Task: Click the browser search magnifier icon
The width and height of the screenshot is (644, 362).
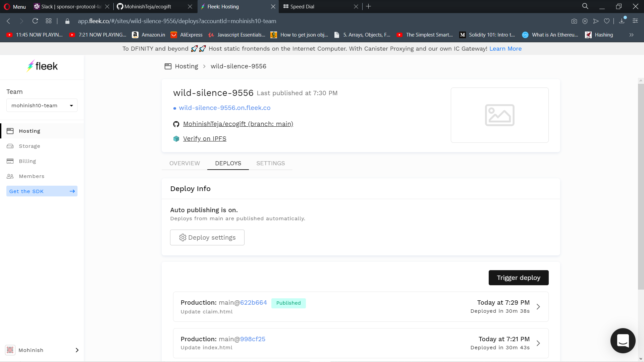Action: pyautogui.click(x=585, y=6)
